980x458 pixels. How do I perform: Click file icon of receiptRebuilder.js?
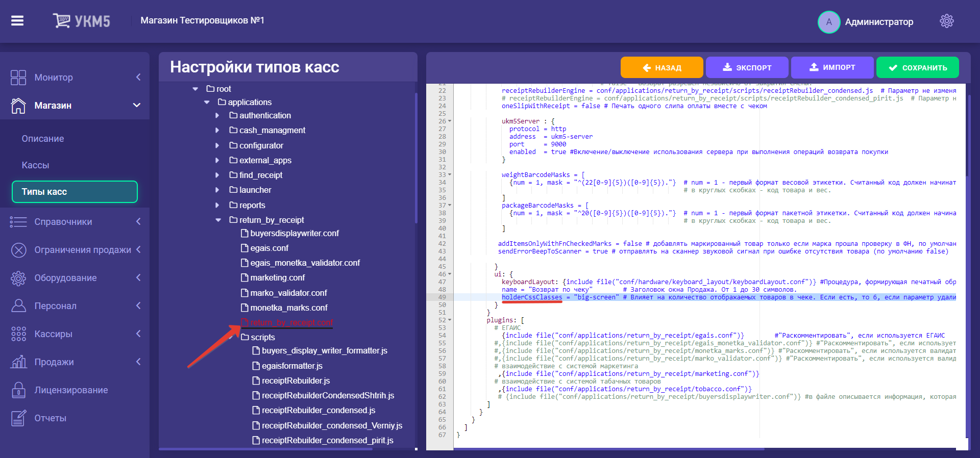tap(256, 380)
